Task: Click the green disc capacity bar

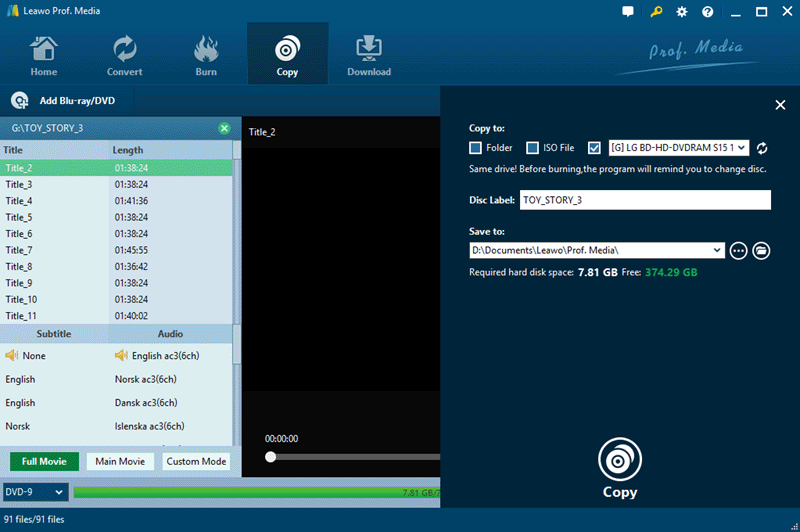Action: 257,492
